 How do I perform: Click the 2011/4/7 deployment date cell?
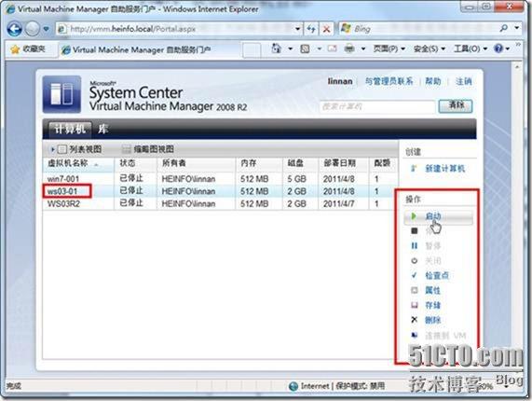point(338,203)
